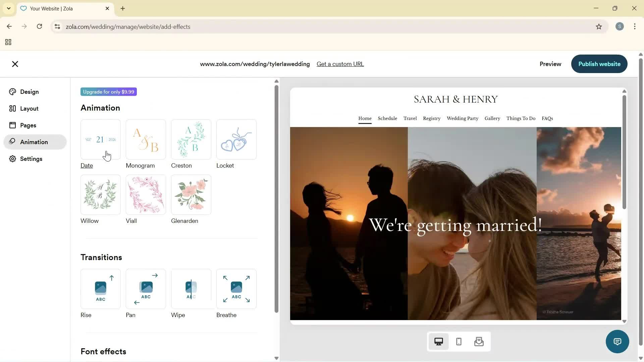Open the chat support bubble
The height and width of the screenshot is (362, 644).
coord(617,341)
